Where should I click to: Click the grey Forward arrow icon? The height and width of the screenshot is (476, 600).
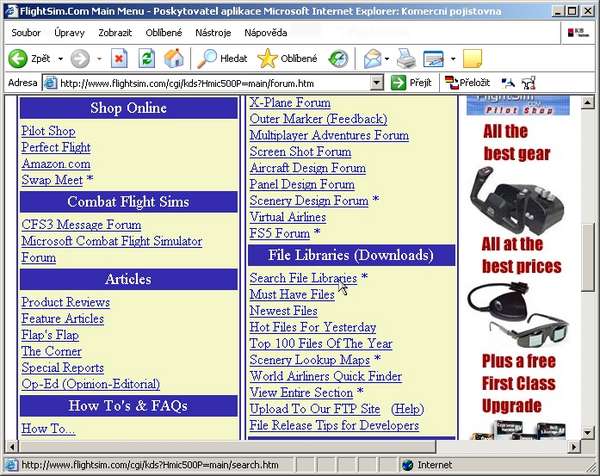(x=80, y=59)
